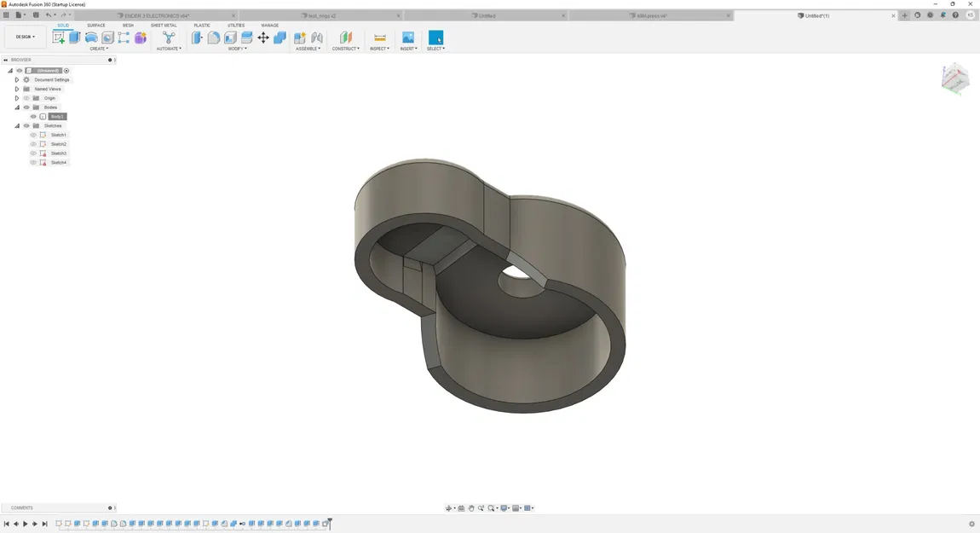This screenshot has width=980, height=533.
Task: Open the Create dropdown menu
Action: 99,48
